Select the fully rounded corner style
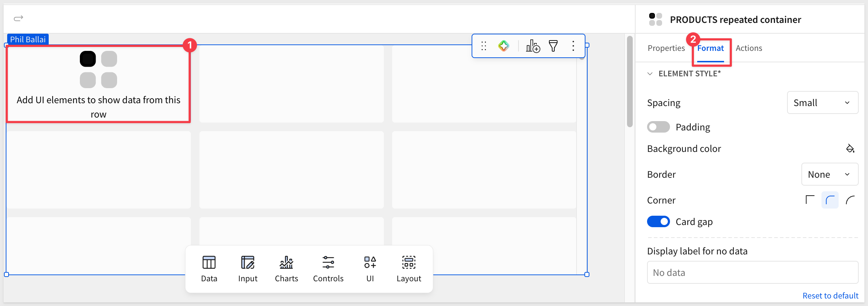The width and height of the screenshot is (868, 306). tap(850, 200)
